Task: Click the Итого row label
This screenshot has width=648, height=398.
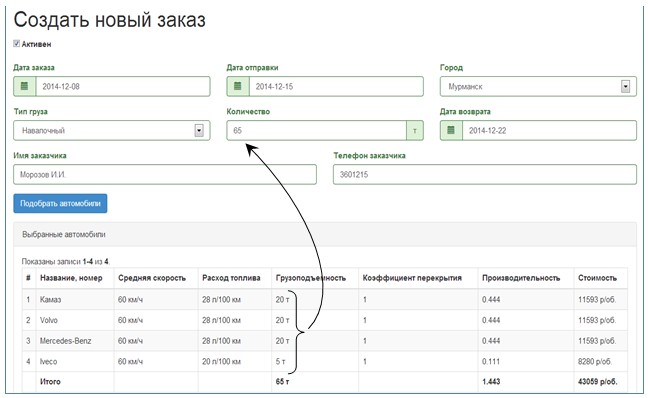Action: click(x=50, y=381)
